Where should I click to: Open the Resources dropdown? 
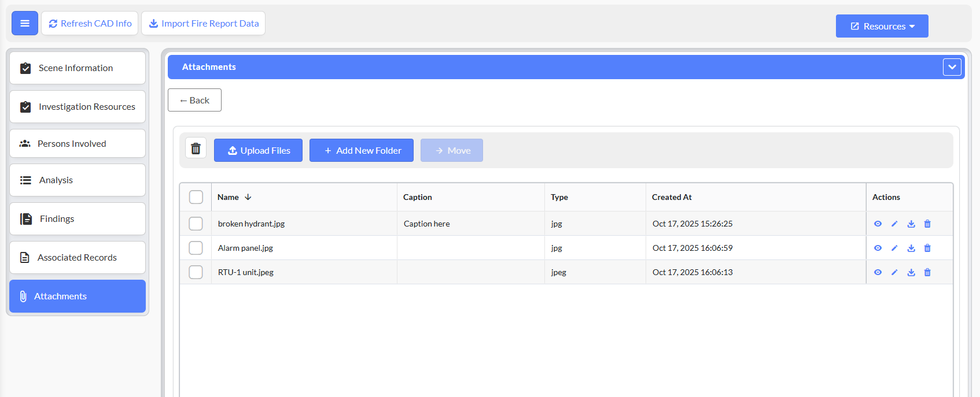(882, 26)
